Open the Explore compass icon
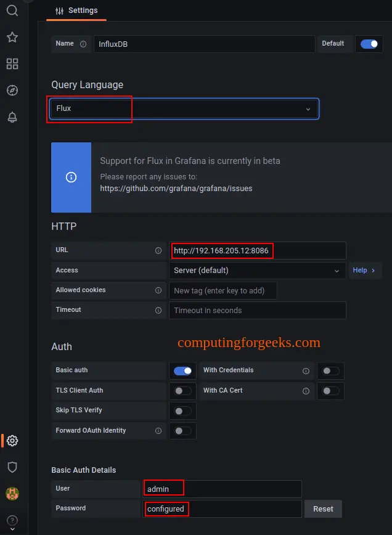The image size is (392, 535). click(12, 91)
